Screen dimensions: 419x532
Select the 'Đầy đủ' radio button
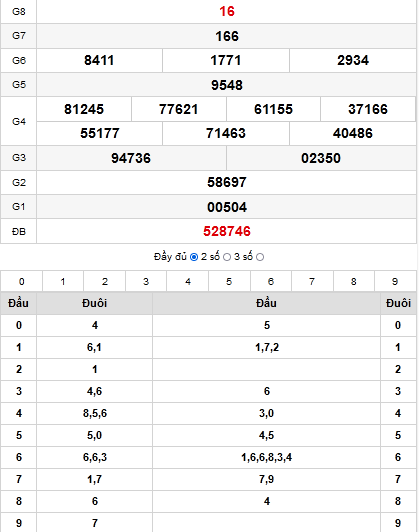point(194,257)
